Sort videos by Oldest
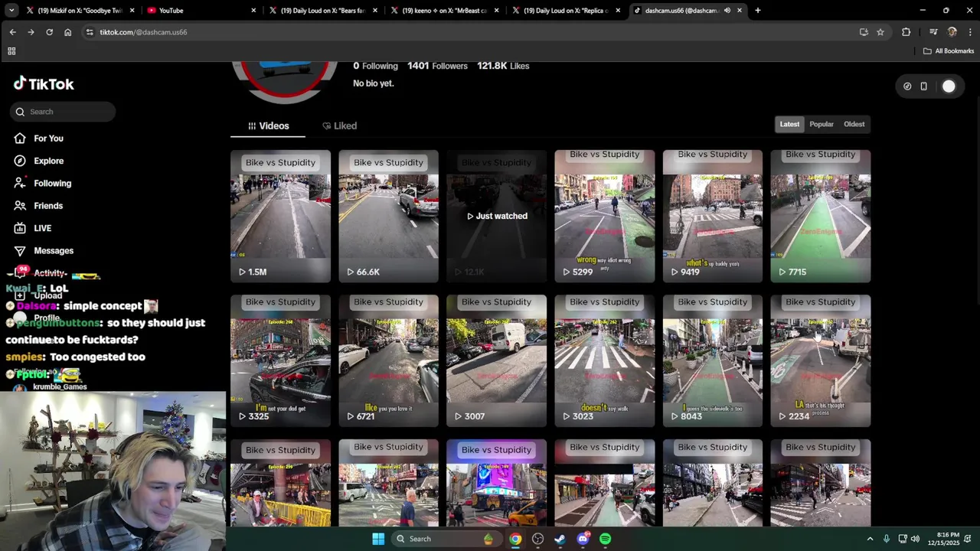 click(854, 124)
